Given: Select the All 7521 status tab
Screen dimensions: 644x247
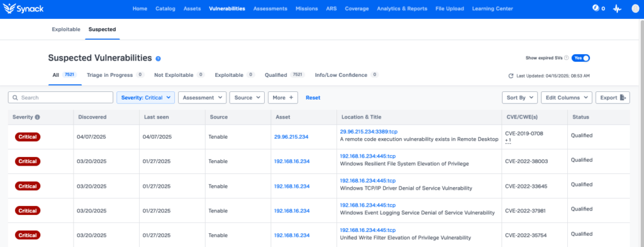Looking at the screenshot, I should pyautogui.click(x=65, y=76).
